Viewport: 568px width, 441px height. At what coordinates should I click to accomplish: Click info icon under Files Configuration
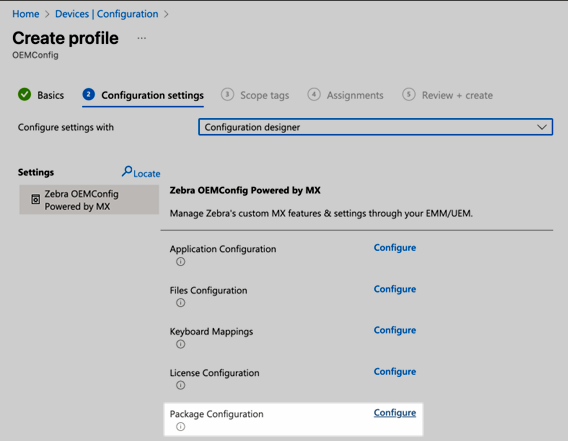180,303
